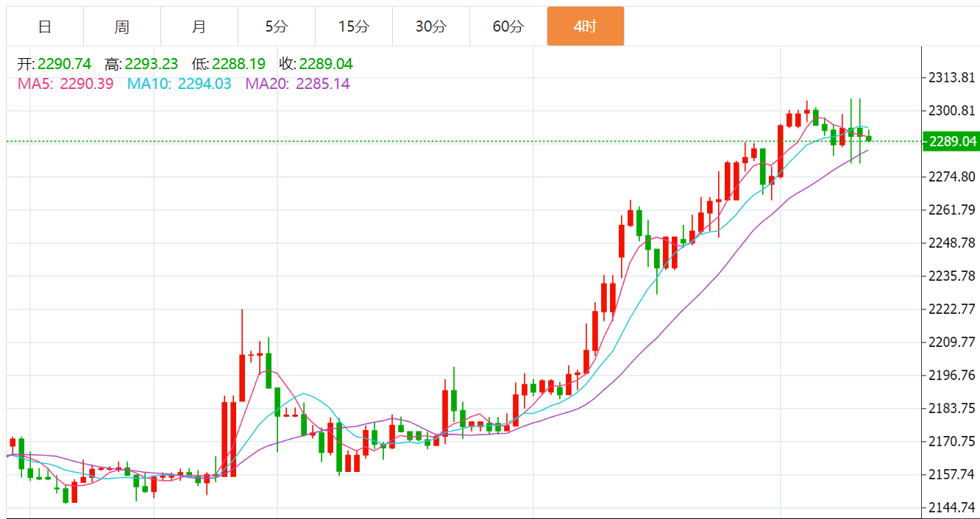Screen dimensions: 980x519
Task: Click the 2313.81 price axis label
Action: pyautogui.click(x=951, y=77)
